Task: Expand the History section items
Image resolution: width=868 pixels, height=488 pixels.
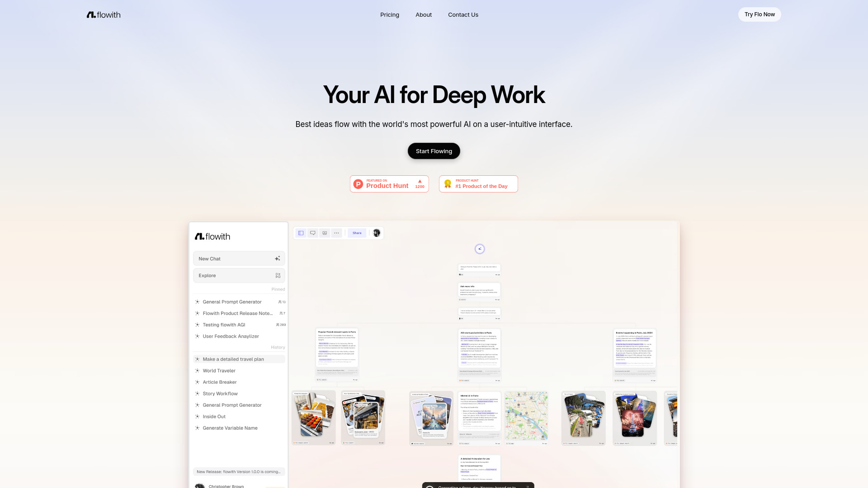Action: click(278, 347)
